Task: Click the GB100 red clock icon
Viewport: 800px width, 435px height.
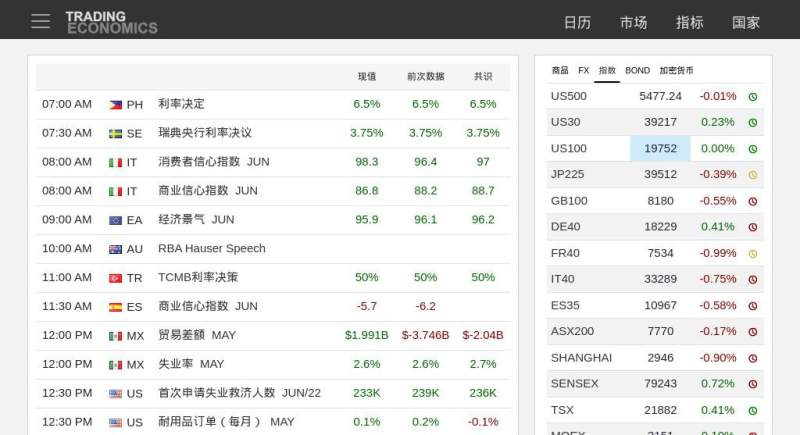Action: [x=753, y=201]
